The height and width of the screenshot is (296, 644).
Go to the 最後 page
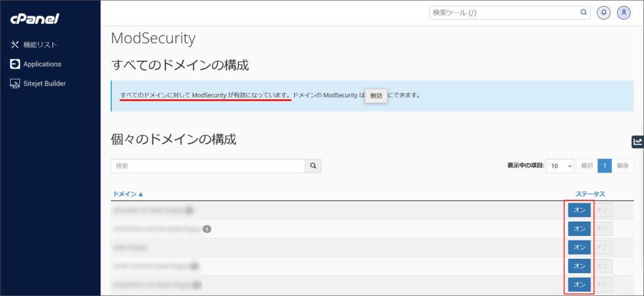(623, 166)
